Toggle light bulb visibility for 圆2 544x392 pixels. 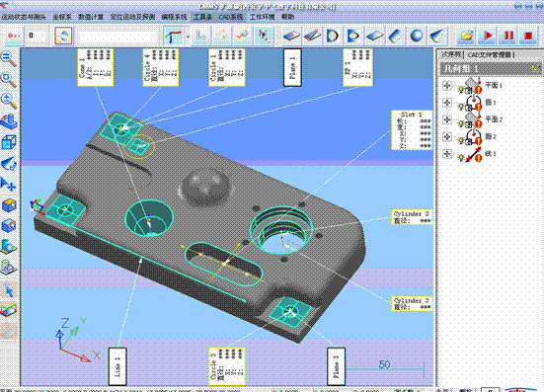[461, 140]
